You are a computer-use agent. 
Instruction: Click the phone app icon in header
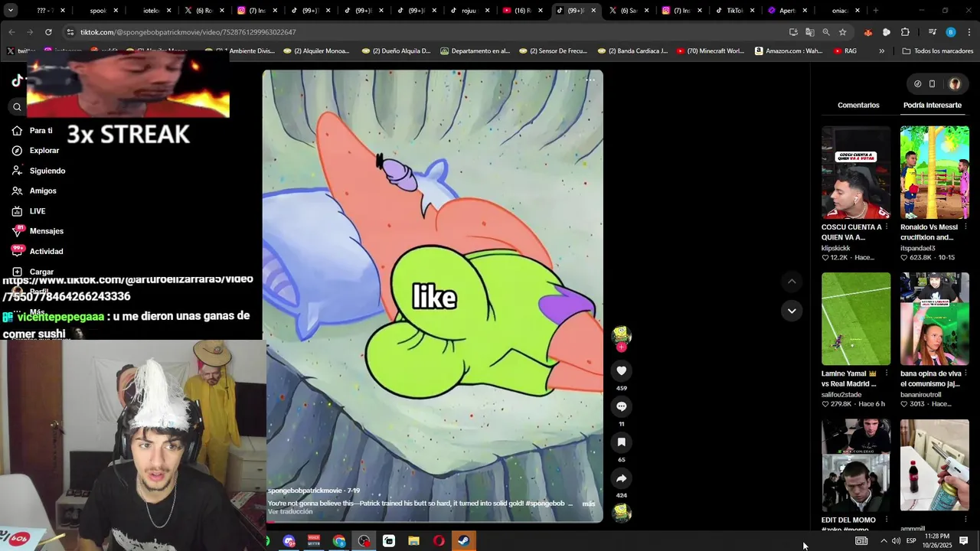pos(932,84)
